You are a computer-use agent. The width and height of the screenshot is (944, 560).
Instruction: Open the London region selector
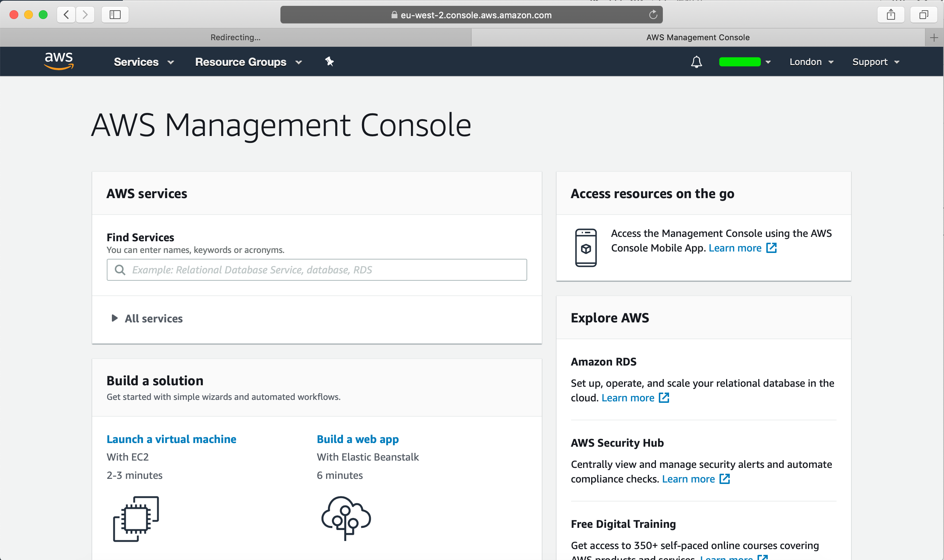(812, 62)
